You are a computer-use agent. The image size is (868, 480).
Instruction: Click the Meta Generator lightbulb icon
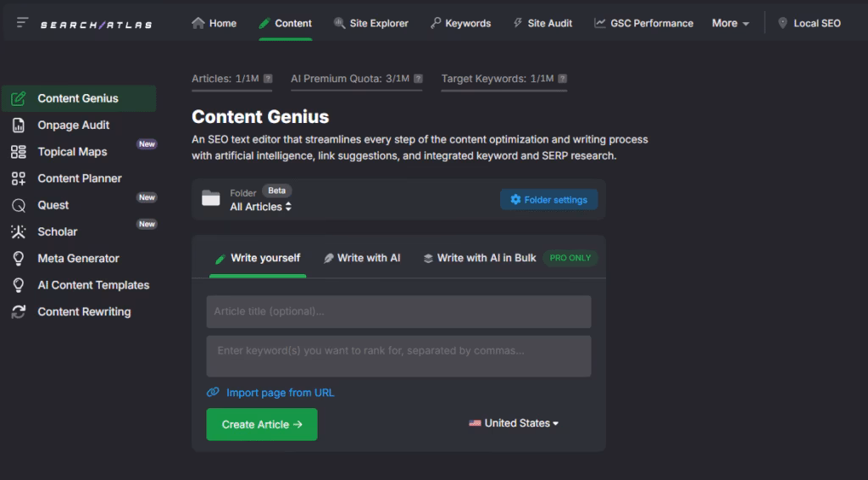coord(19,259)
